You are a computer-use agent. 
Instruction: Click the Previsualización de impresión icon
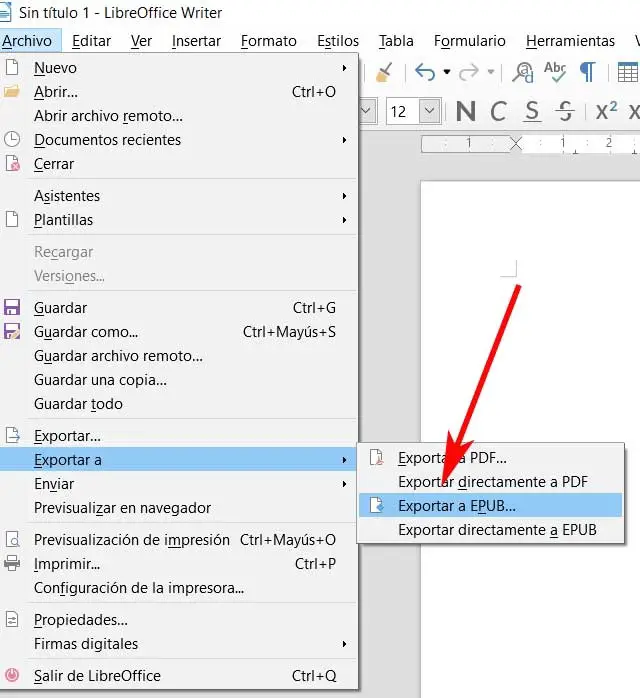(x=12, y=540)
